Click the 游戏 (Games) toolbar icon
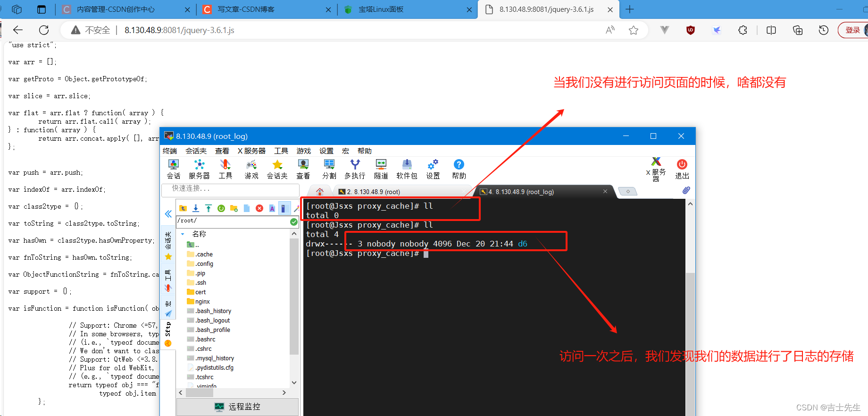This screenshot has width=868, height=416. [251, 169]
